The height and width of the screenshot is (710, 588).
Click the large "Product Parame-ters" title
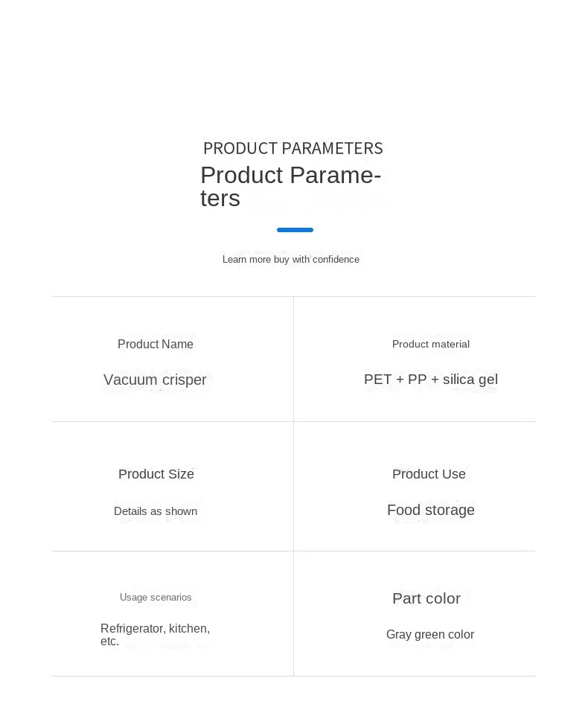point(290,186)
